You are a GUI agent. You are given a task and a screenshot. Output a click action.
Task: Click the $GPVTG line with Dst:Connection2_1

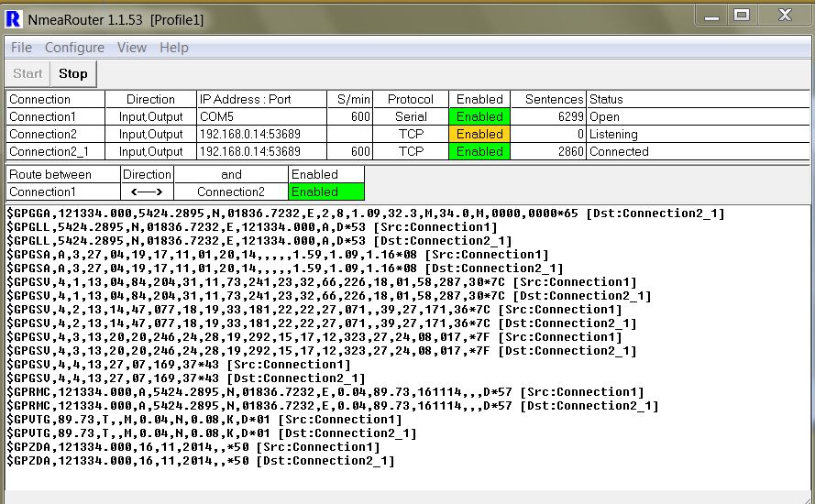pos(212,433)
